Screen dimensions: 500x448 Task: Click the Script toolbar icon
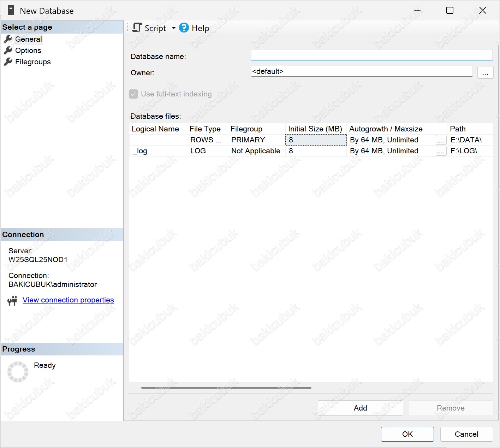pyautogui.click(x=137, y=28)
